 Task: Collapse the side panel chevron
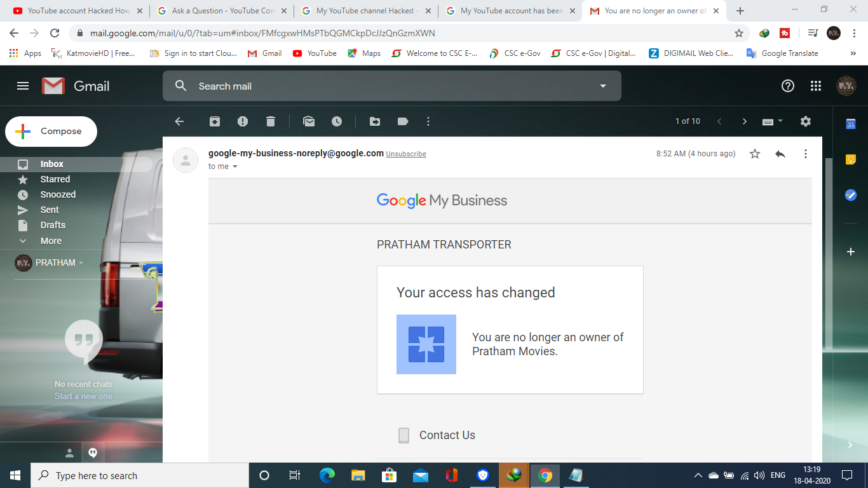850,445
